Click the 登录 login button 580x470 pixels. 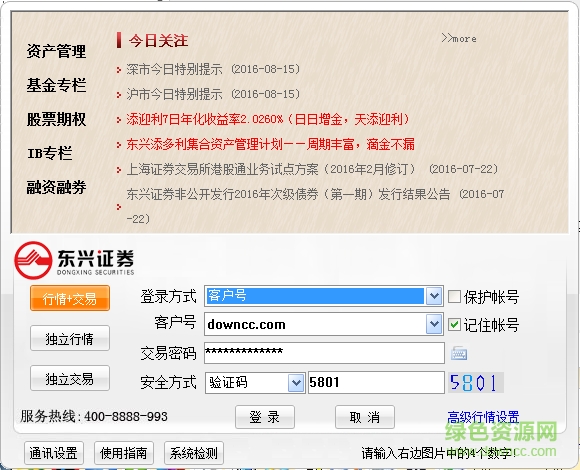(x=265, y=417)
